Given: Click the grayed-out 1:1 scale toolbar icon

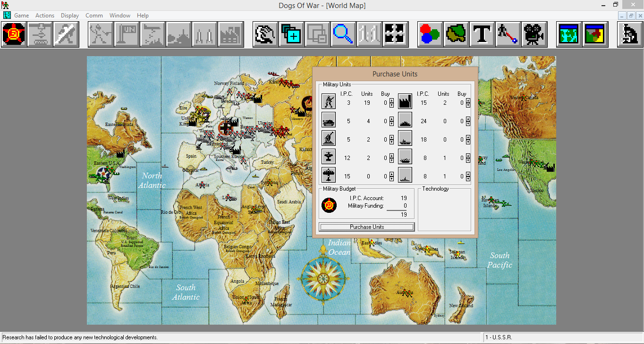Looking at the screenshot, I should point(369,34).
